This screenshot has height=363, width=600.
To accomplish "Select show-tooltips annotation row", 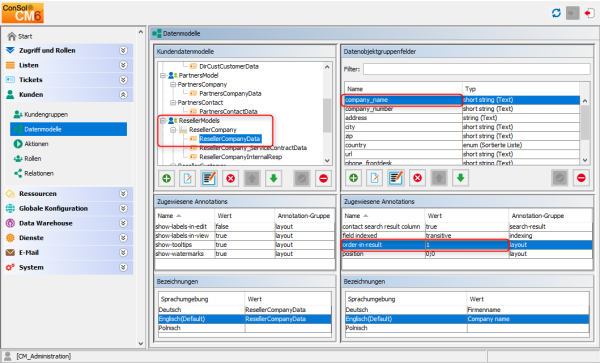I will point(245,245).
